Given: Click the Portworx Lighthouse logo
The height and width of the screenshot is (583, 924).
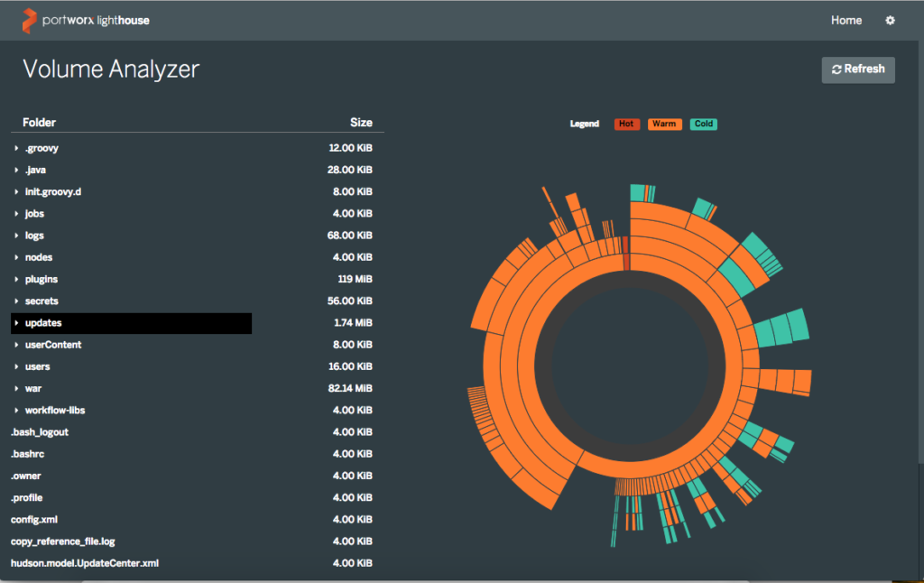Looking at the screenshot, I should coord(86,20).
